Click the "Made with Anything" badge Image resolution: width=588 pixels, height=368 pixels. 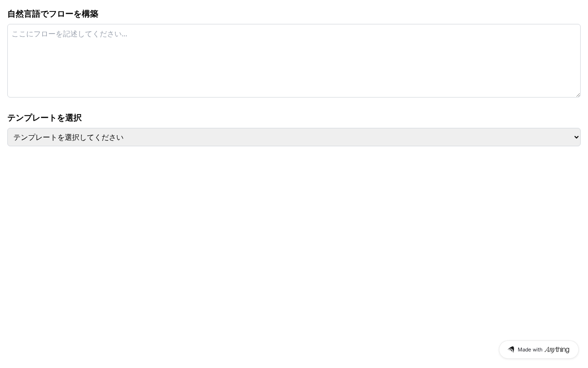click(538, 350)
